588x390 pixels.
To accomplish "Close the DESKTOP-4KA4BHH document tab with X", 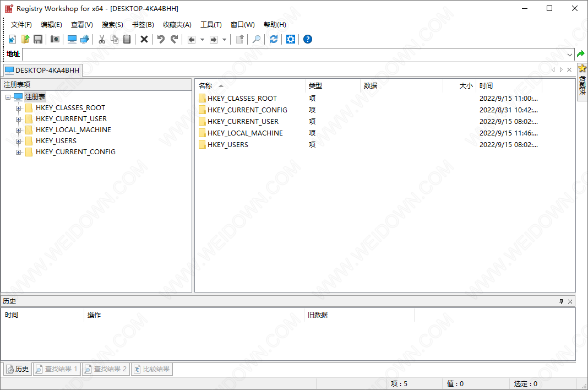I will (x=569, y=70).
